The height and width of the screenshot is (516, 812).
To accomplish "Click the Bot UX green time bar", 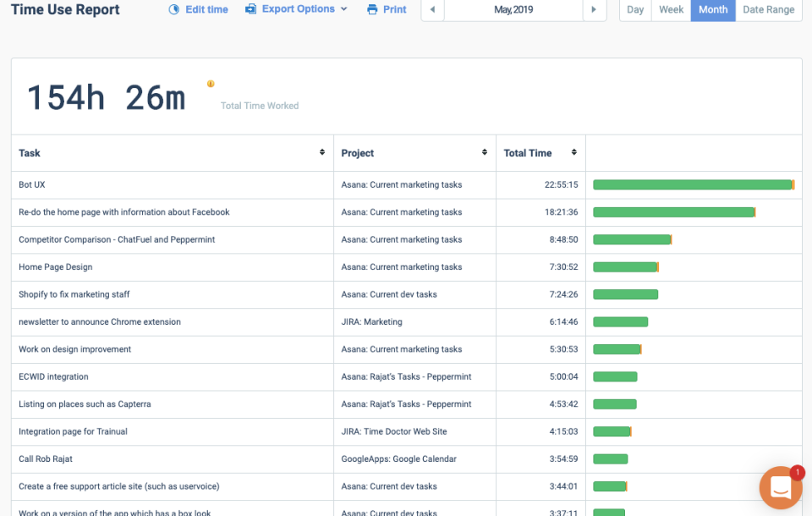I will point(694,185).
